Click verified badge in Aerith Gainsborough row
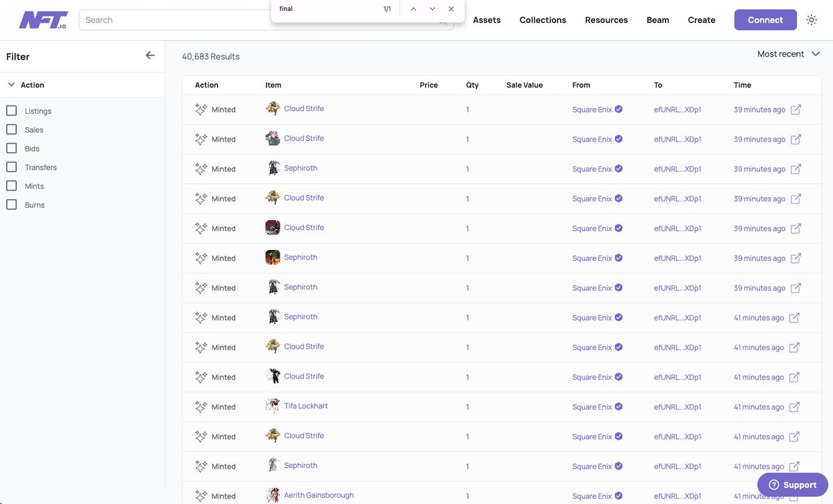This screenshot has width=833, height=504. (x=619, y=496)
